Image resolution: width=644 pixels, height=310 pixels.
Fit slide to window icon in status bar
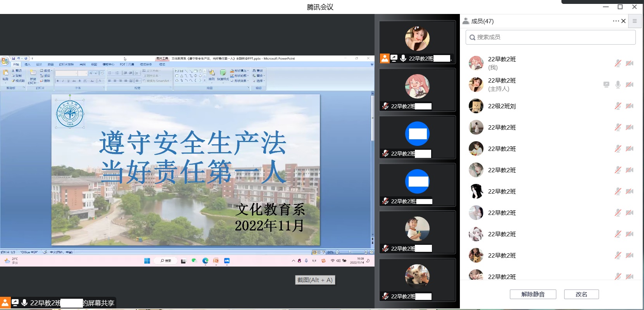coord(371,252)
